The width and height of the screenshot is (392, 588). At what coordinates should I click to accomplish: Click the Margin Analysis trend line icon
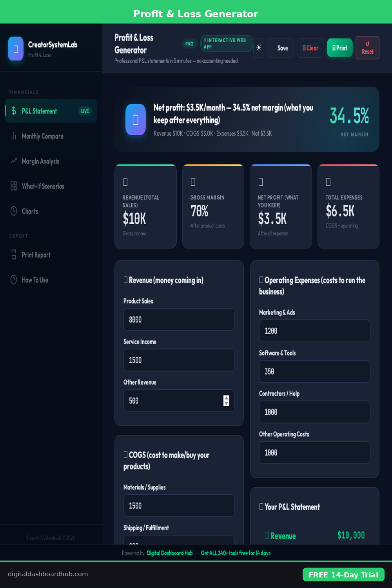(14, 161)
